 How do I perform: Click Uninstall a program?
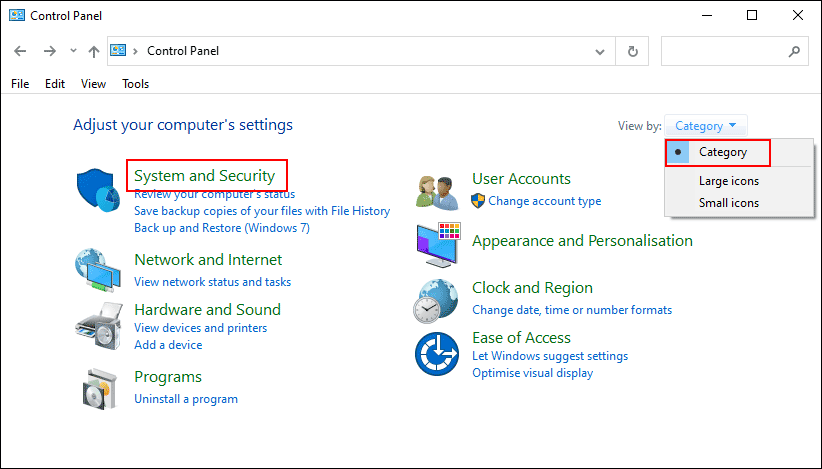click(x=186, y=399)
